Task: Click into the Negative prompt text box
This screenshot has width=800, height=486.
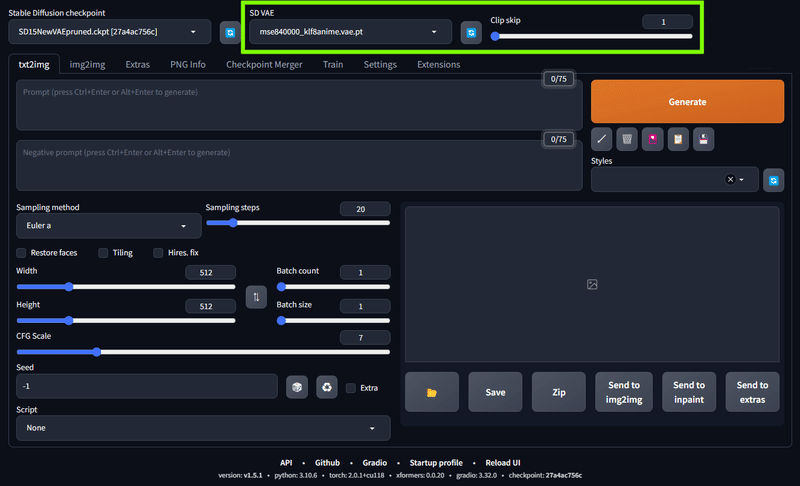Action: point(299,166)
